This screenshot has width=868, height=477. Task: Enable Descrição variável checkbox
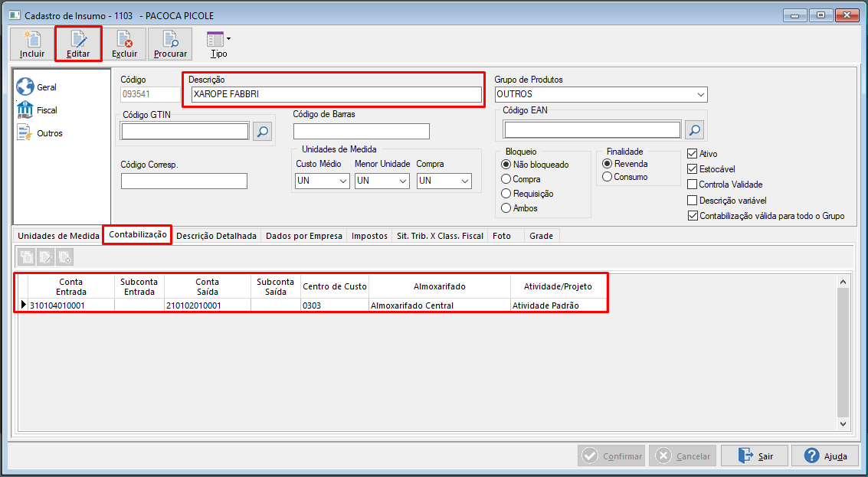coord(692,201)
